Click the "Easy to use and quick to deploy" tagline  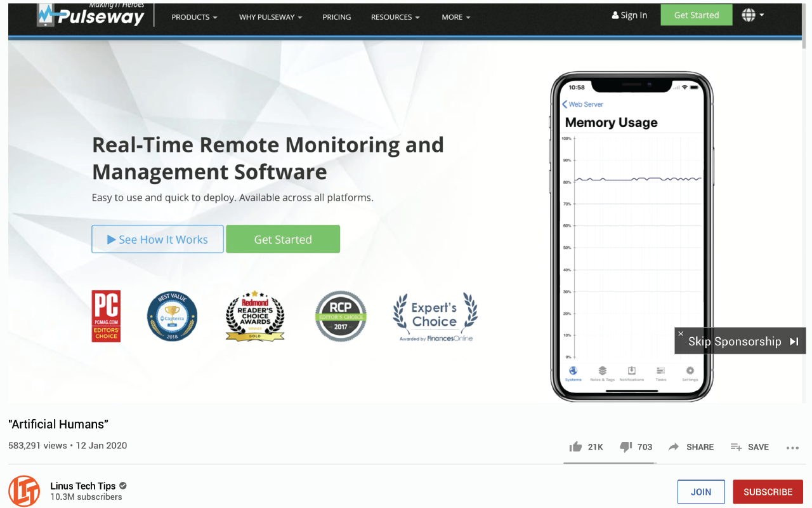(x=232, y=197)
